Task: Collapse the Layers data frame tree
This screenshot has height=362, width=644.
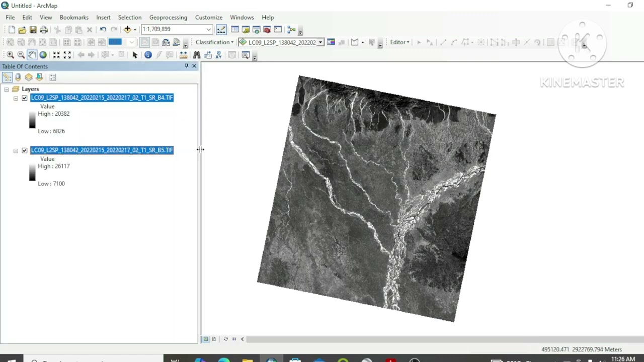Action: (x=7, y=89)
